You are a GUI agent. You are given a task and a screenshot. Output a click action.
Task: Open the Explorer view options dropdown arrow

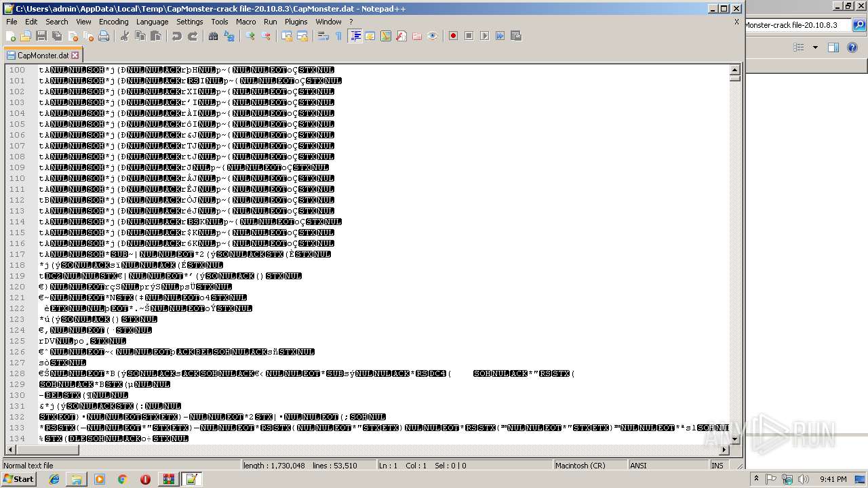tap(815, 47)
